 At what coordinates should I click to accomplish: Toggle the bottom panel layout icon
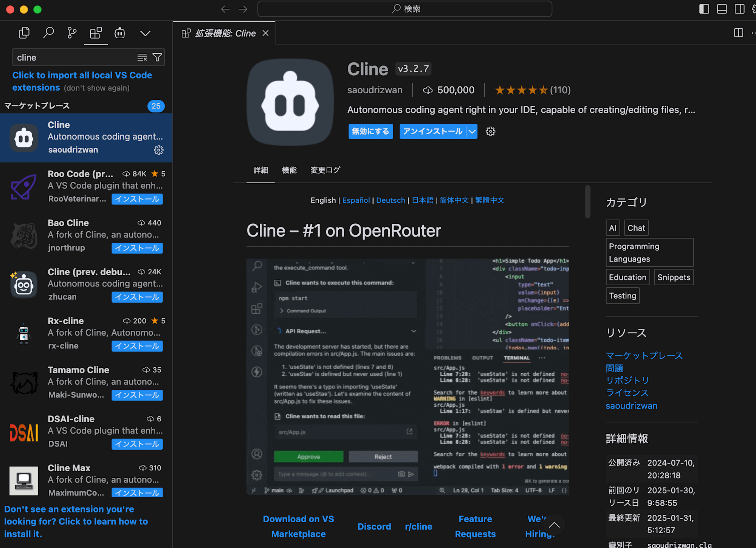722,9
